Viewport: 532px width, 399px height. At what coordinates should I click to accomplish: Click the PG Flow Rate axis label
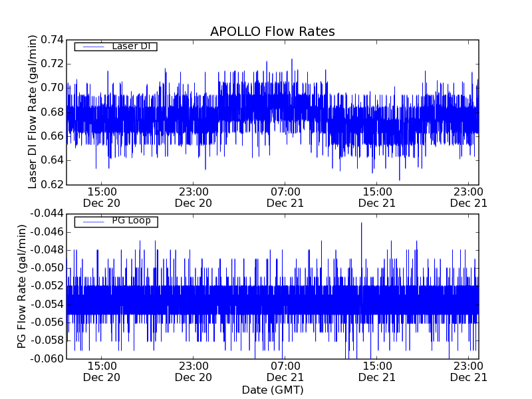click(22, 286)
